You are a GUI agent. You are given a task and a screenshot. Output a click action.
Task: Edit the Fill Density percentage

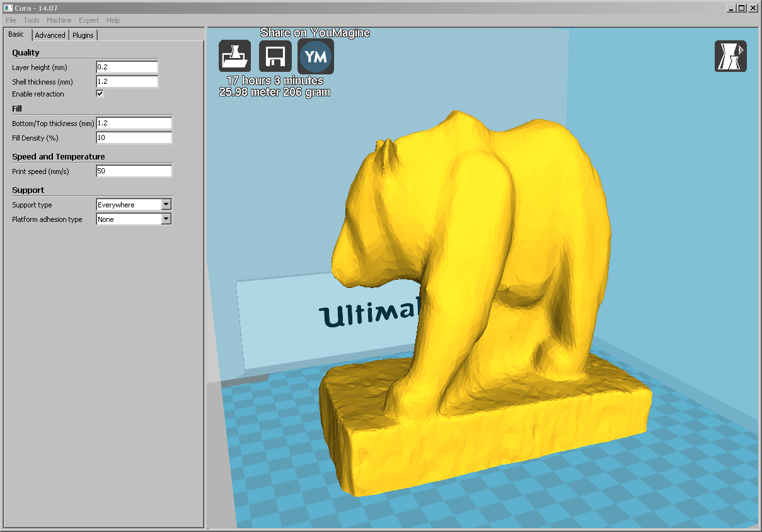134,137
